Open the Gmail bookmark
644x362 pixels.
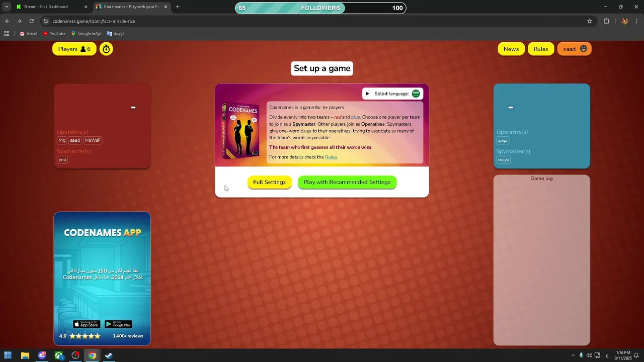(29, 34)
